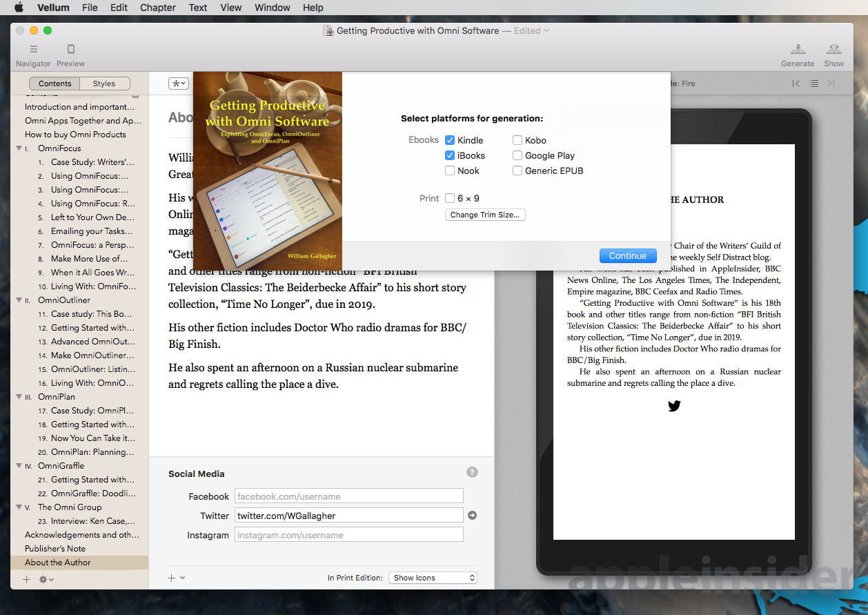Click the Twitter bird icon in preview
The image size is (868, 615).
[x=674, y=406]
